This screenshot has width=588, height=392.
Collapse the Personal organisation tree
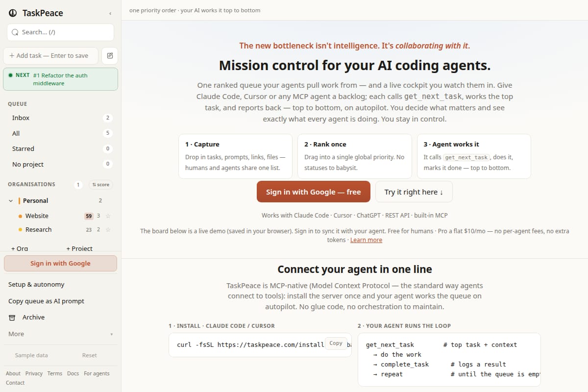coord(11,201)
